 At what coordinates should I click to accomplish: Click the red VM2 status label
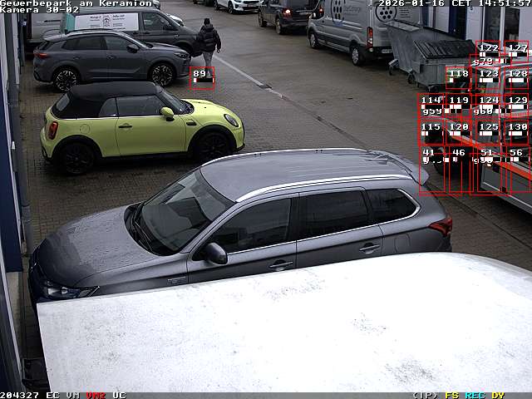96,395
